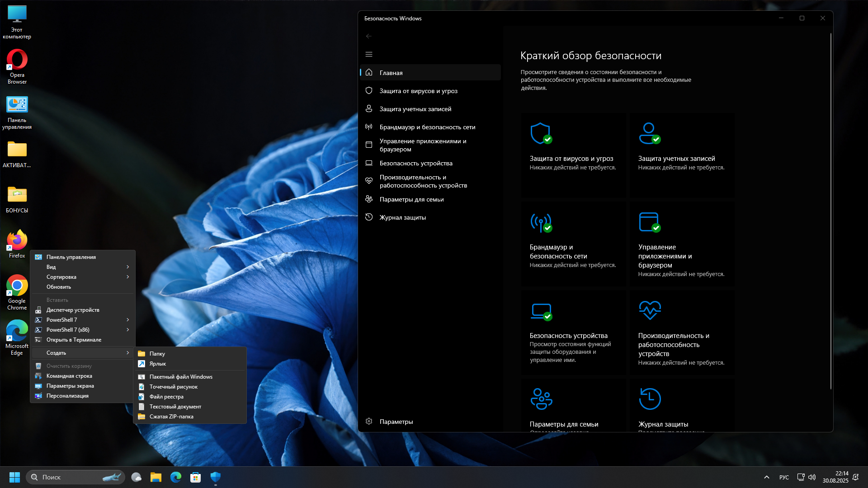The height and width of the screenshot is (488, 868).
Task: Select Панель управления in context menu
Action: pos(83,257)
